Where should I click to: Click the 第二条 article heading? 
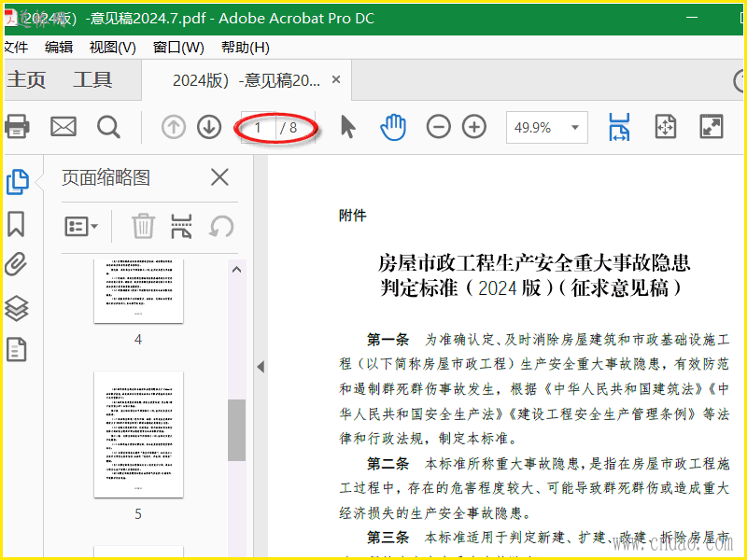[x=388, y=463]
